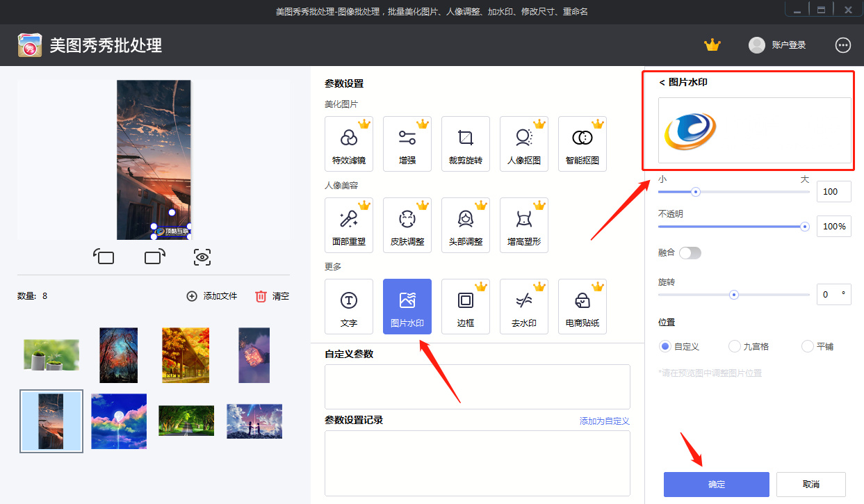This screenshot has width=864, height=504.
Task: Select the 图片水印 image watermark tool
Action: (407, 307)
